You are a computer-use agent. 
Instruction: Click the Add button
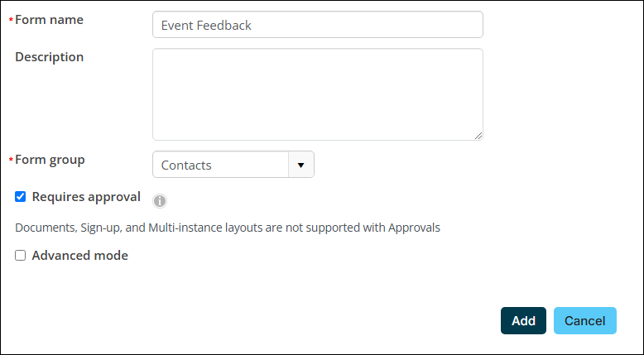tap(523, 320)
